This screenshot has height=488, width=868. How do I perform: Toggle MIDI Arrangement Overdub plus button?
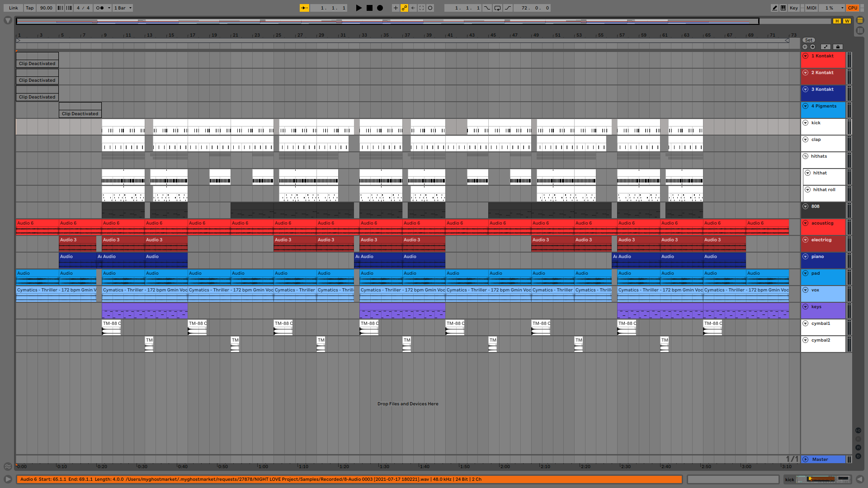coord(396,8)
